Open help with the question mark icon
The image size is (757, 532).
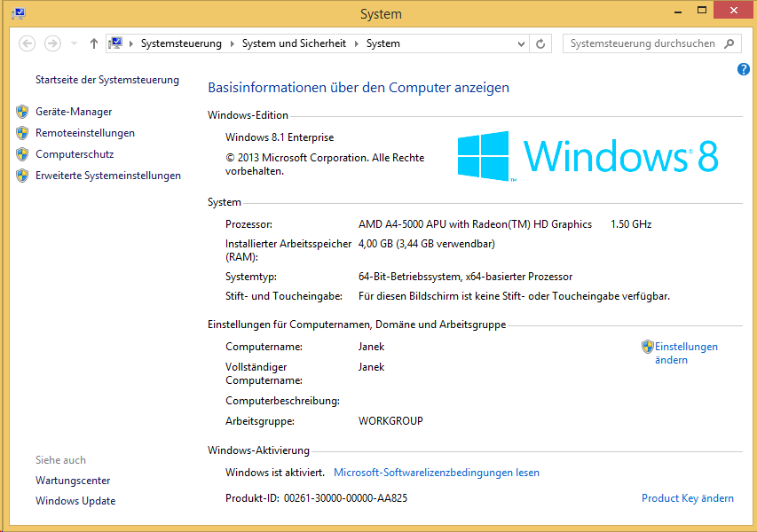tap(744, 69)
